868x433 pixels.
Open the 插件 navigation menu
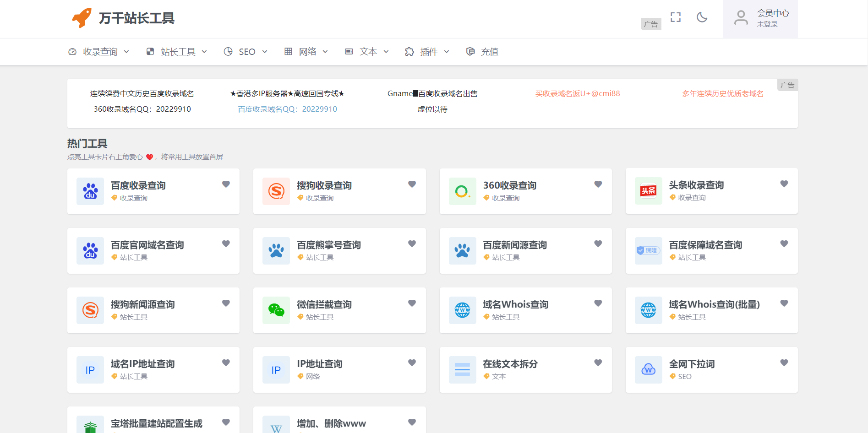[x=427, y=52]
